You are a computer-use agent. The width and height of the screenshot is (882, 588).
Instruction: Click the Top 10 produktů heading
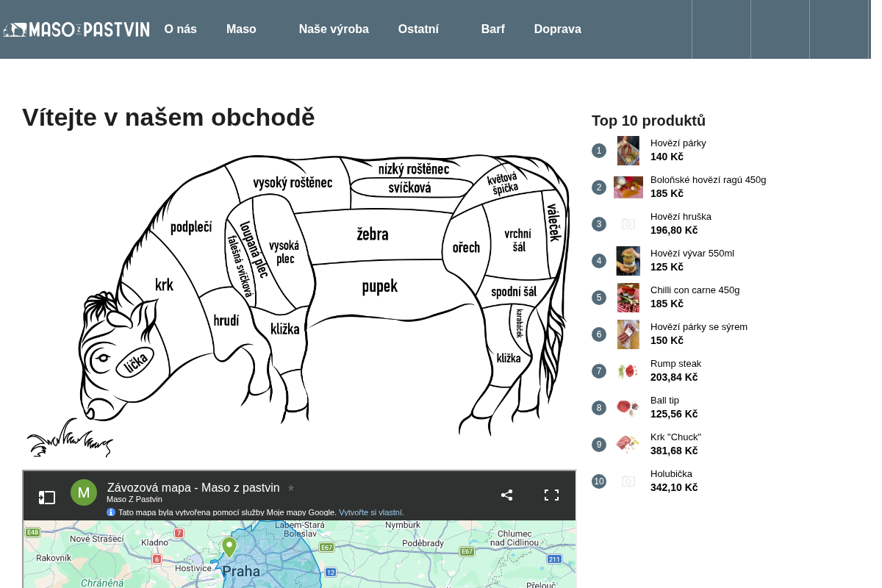(x=648, y=121)
